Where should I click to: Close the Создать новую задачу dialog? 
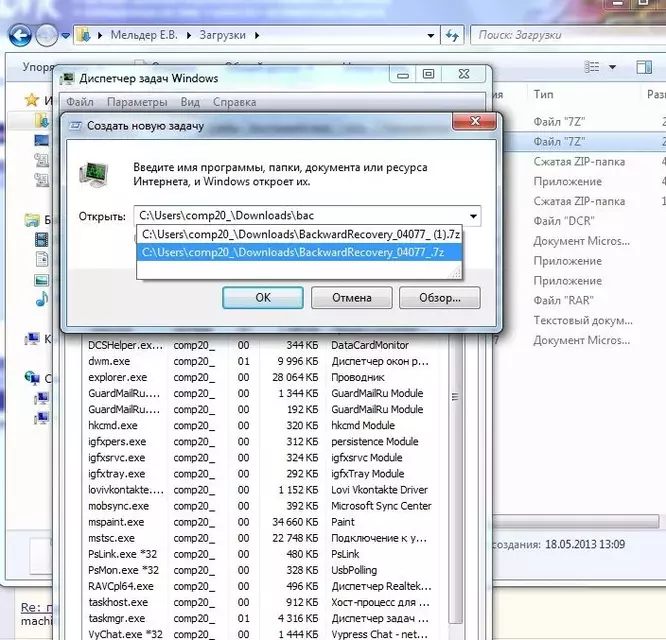[x=474, y=121]
